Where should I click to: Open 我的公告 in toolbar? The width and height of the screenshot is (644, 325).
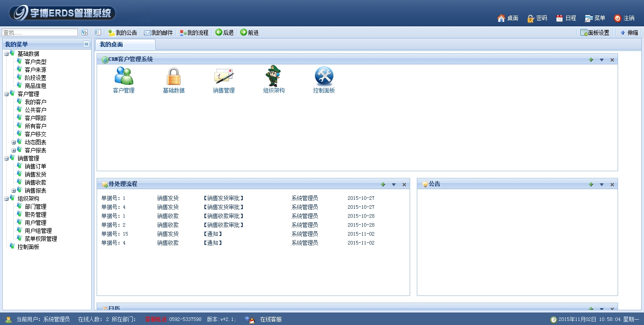pos(123,33)
